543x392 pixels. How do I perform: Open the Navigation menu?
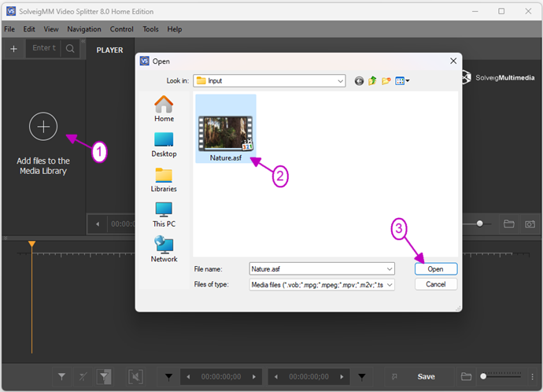(84, 29)
